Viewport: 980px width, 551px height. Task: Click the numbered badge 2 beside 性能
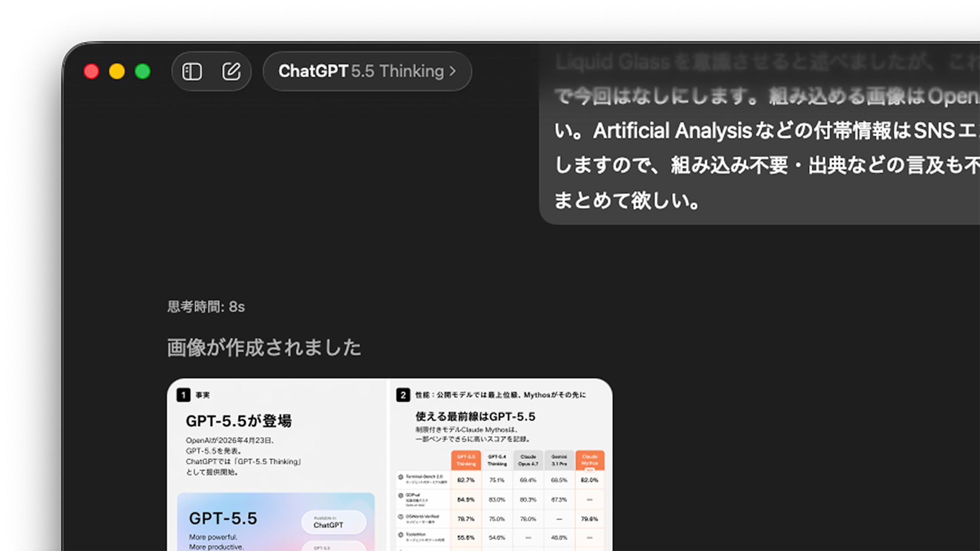tap(403, 395)
